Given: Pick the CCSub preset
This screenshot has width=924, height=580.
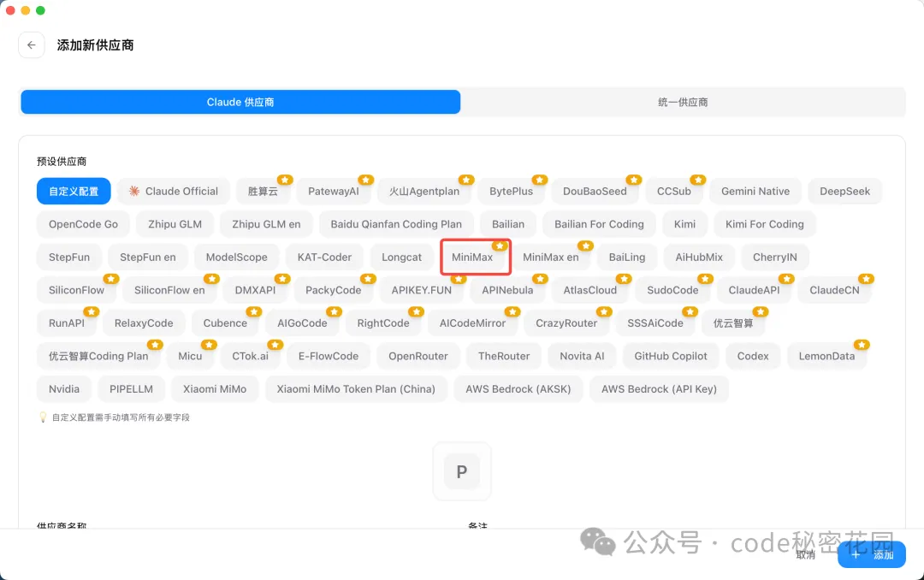Looking at the screenshot, I should coord(674,191).
